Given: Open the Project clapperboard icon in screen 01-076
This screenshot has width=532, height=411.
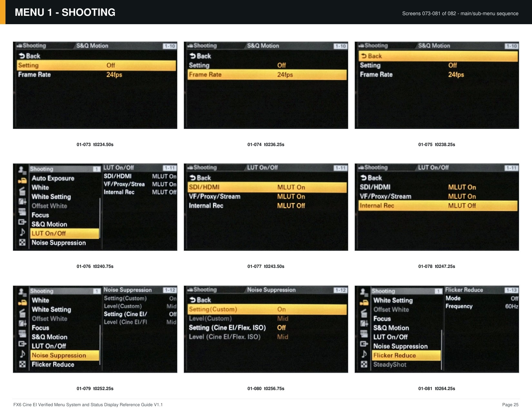Looking at the screenshot, I should point(22,191).
